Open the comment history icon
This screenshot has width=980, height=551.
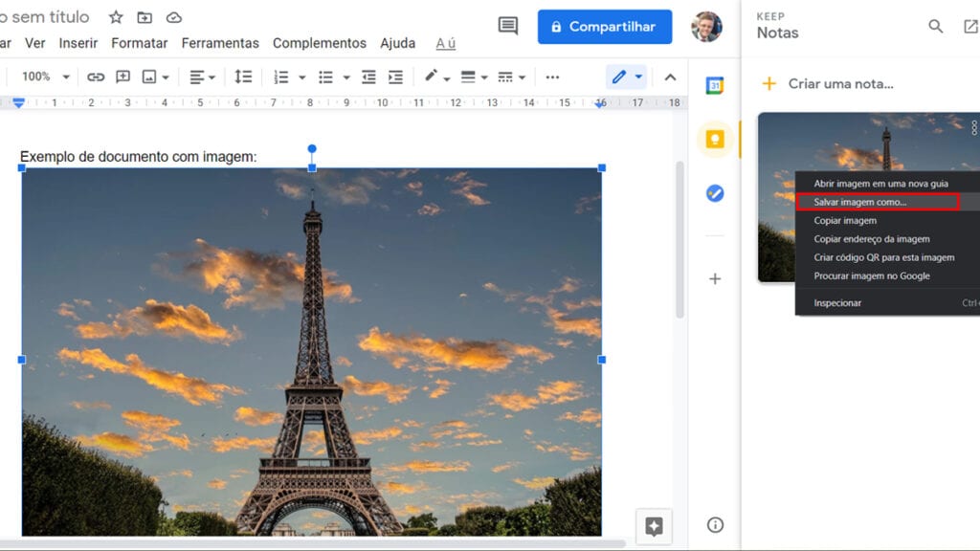(x=508, y=26)
